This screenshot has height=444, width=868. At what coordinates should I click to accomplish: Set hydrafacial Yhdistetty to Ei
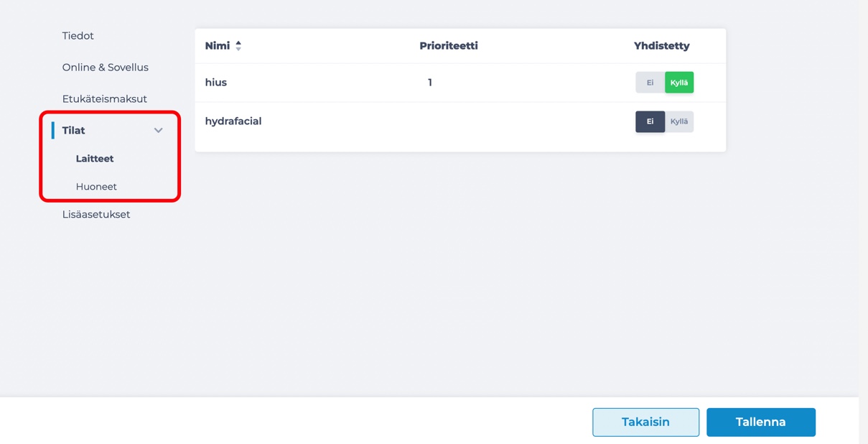pyautogui.click(x=650, y=121)
